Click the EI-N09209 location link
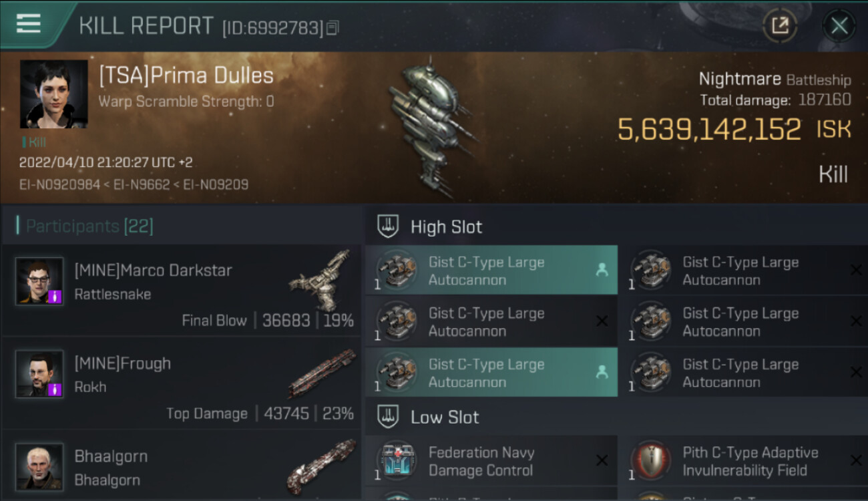868x501 pixels. coord(216,184)
